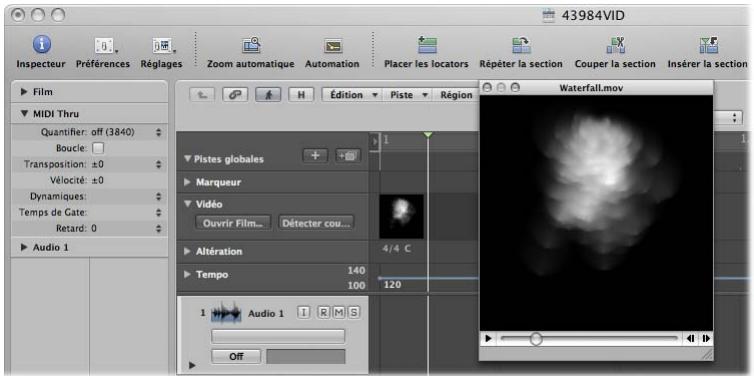The image size is (754, 376).
Task: Open the Temps de Gate popup
Action: pos(159,213)
